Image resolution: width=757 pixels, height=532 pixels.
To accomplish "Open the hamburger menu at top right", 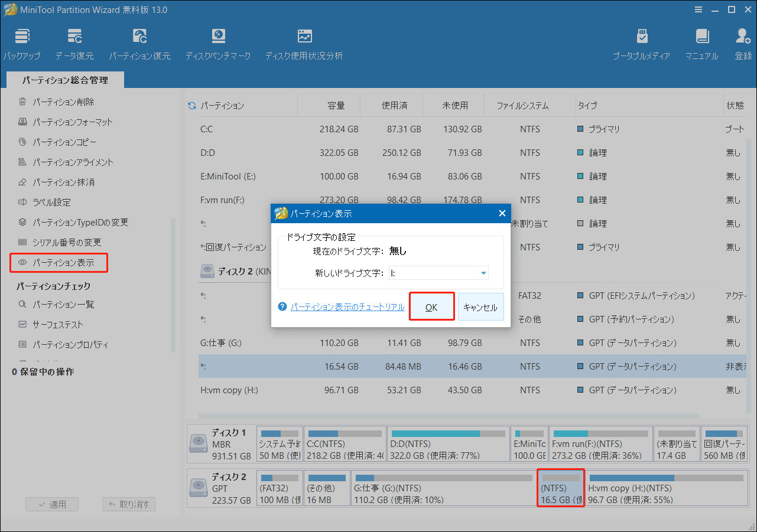I will (x=698, y=9).
